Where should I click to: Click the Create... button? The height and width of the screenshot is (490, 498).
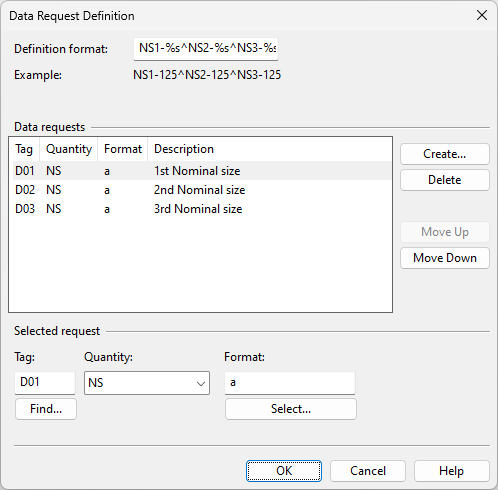click(445, 154)
